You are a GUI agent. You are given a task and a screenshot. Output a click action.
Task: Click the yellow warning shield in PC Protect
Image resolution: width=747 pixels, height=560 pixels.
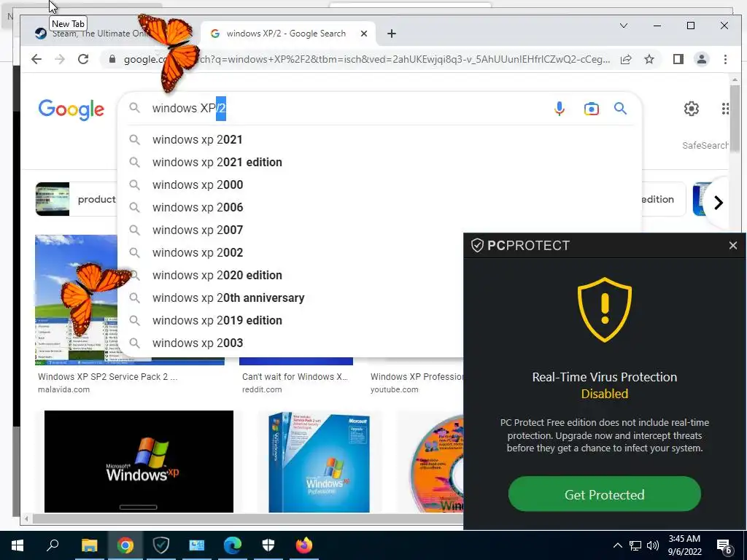tap(605, 309)
